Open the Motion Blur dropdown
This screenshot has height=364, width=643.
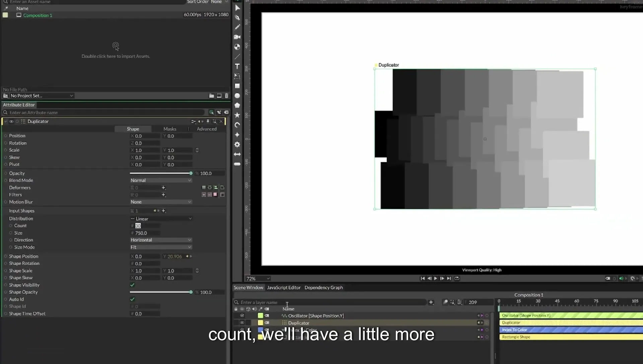coord(161,202)
